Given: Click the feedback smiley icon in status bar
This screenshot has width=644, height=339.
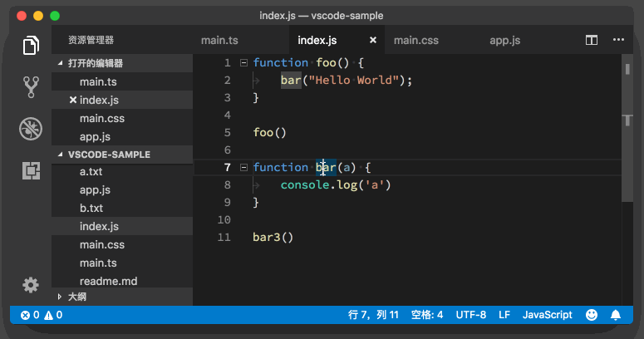Looking at the screenshot, I should point(592,315).
